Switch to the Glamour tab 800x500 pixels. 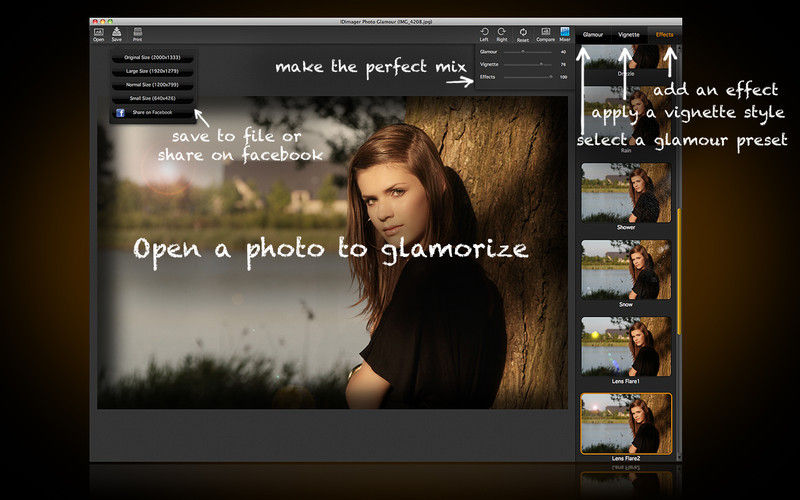point(593,35)
